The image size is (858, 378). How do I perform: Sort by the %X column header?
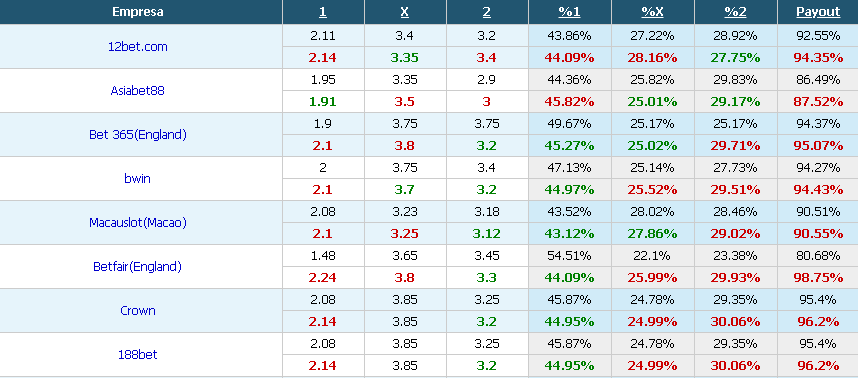tap(652, 12)
